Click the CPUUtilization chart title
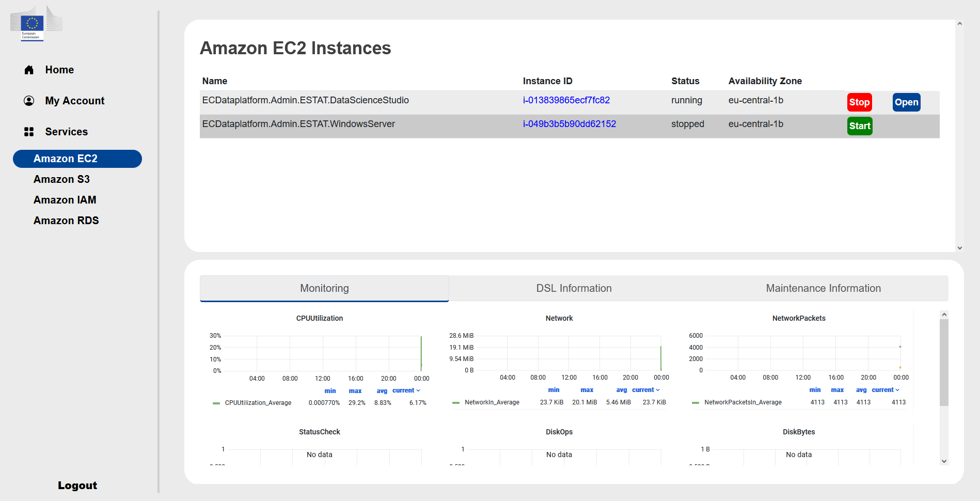This screenshot has height=501, width=980. pos(320,318)
